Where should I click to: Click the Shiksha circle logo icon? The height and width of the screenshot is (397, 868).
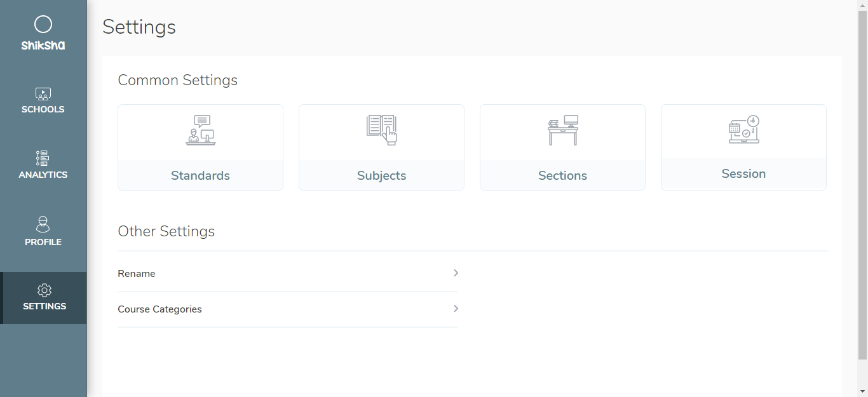tap(43, 25)
